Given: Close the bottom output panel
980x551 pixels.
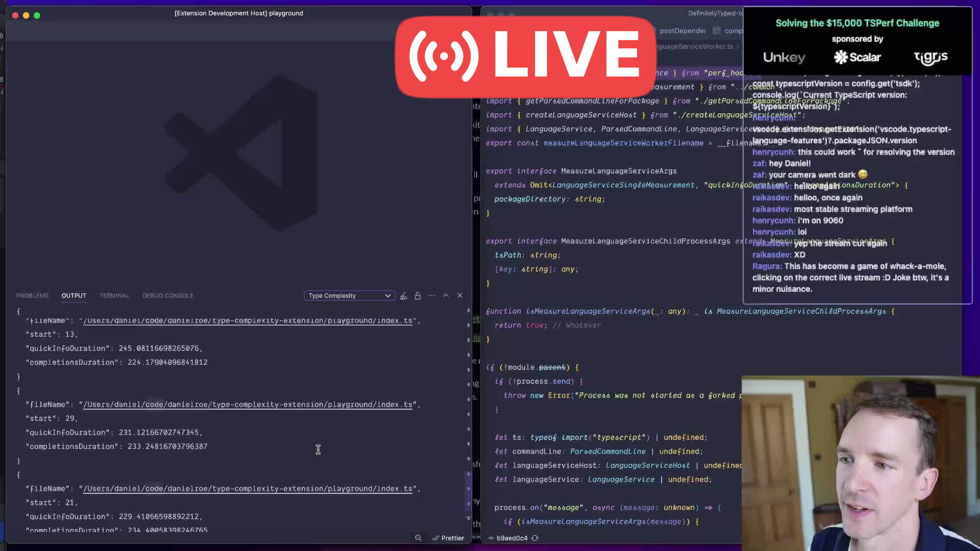Looking at the screenshot, I should pos(460,296).
